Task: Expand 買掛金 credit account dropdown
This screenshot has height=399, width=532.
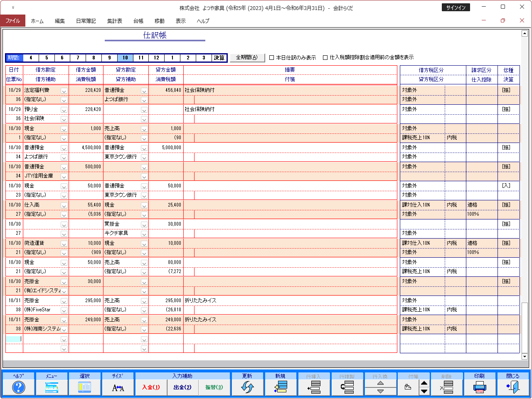Action: tap(144, 224)
